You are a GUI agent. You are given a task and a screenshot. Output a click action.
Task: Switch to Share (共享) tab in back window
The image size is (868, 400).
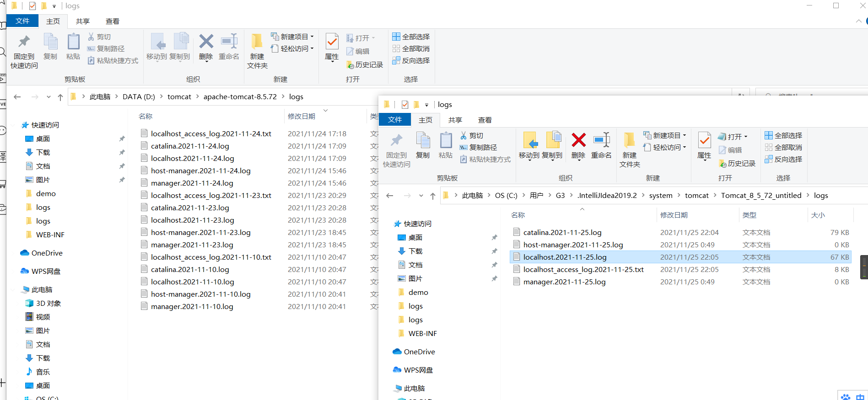pos(83,21)
